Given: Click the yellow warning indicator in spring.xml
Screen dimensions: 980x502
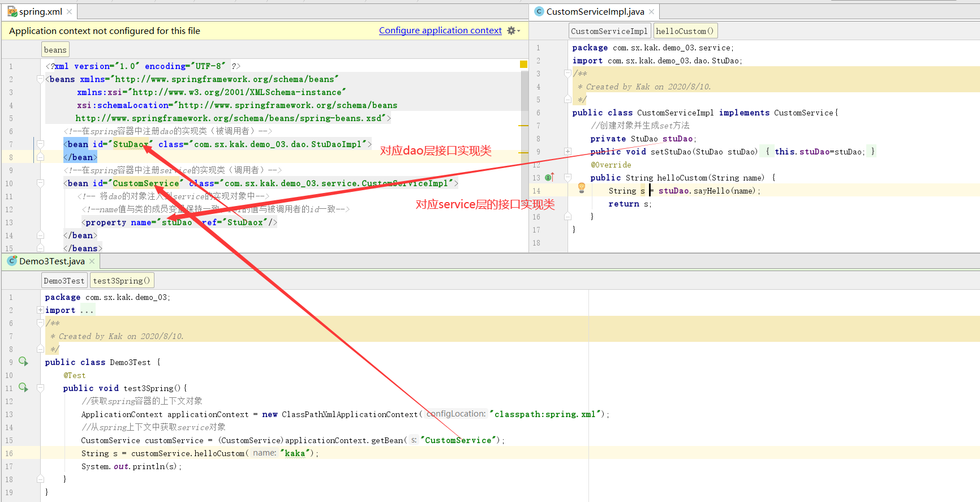Looking at the screenshot, I should pyautogui.click(x=523, y=65).
